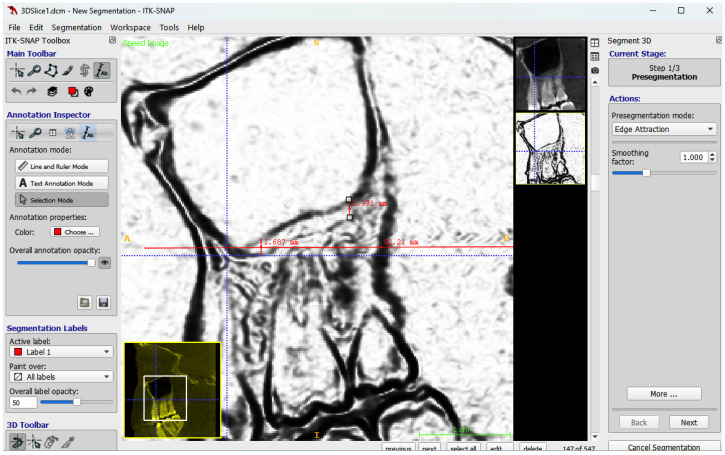This screenshot has width=725, height=455.
Task: Open the Workspace menu
Action: [130, 28]
